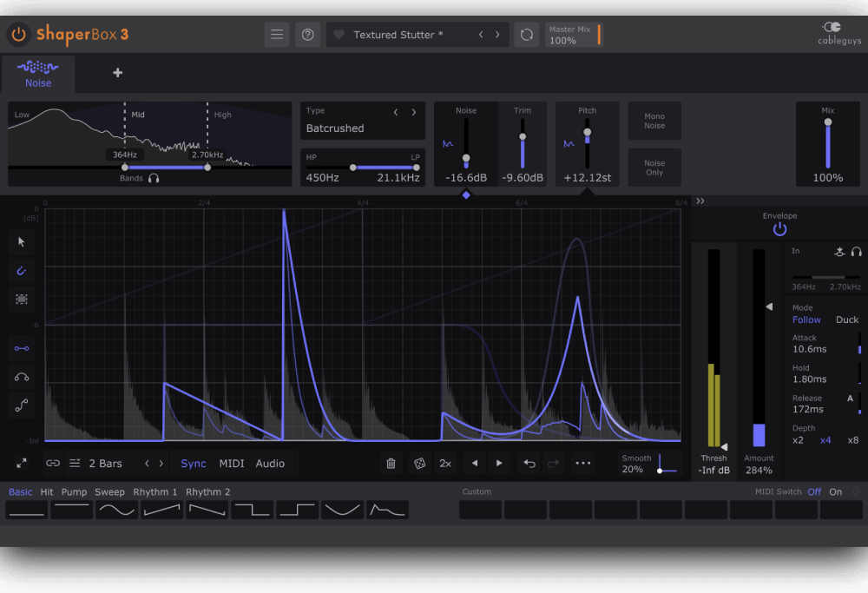Toggle the envelope input headphones

point(857,252)
